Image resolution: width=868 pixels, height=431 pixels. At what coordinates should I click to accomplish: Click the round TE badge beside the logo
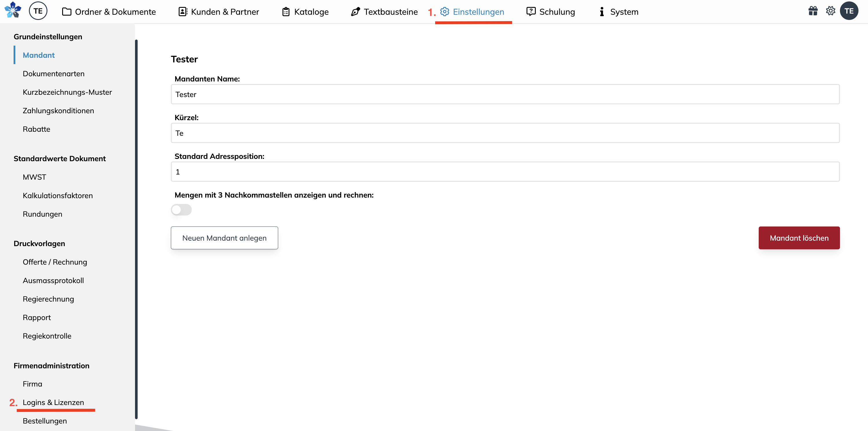click(38, 11)
